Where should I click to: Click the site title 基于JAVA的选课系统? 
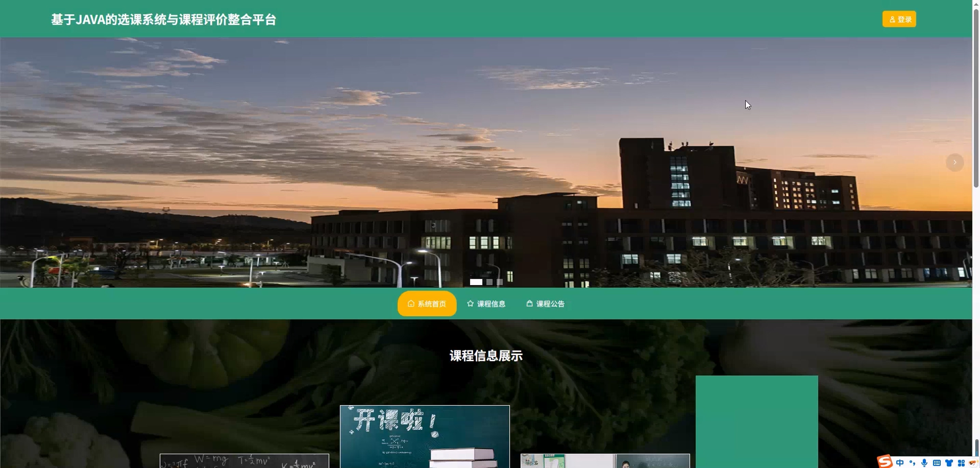point(164,19)
